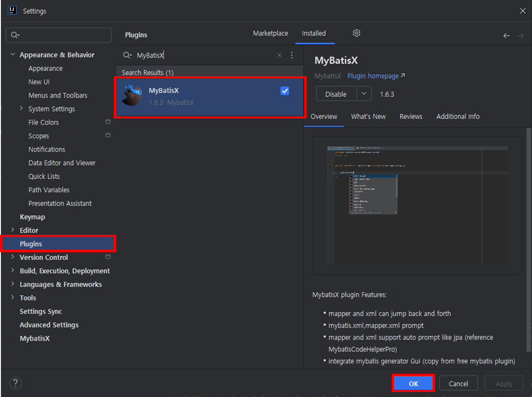Viewport: 532px width, 397px height.
Task: Expand System Settings subtree
Action: pyautogui.click(x=21, y=108)
